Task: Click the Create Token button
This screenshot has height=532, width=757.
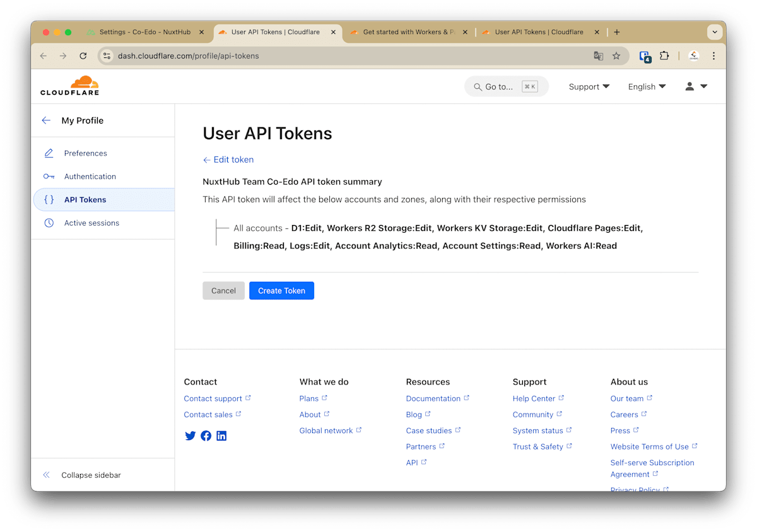Action: (x=281, y=291)
